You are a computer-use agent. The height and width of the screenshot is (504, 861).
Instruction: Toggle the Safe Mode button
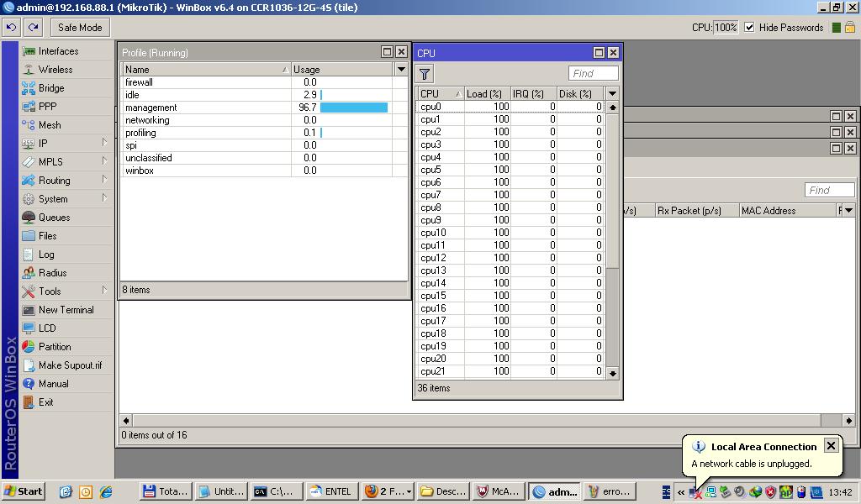point(80,27)
